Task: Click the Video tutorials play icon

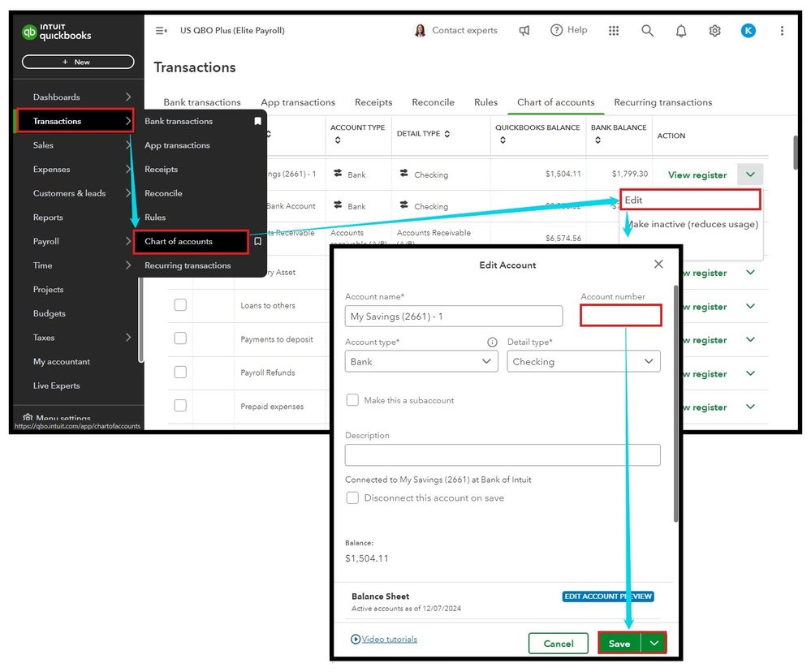Action: (356, 639)
